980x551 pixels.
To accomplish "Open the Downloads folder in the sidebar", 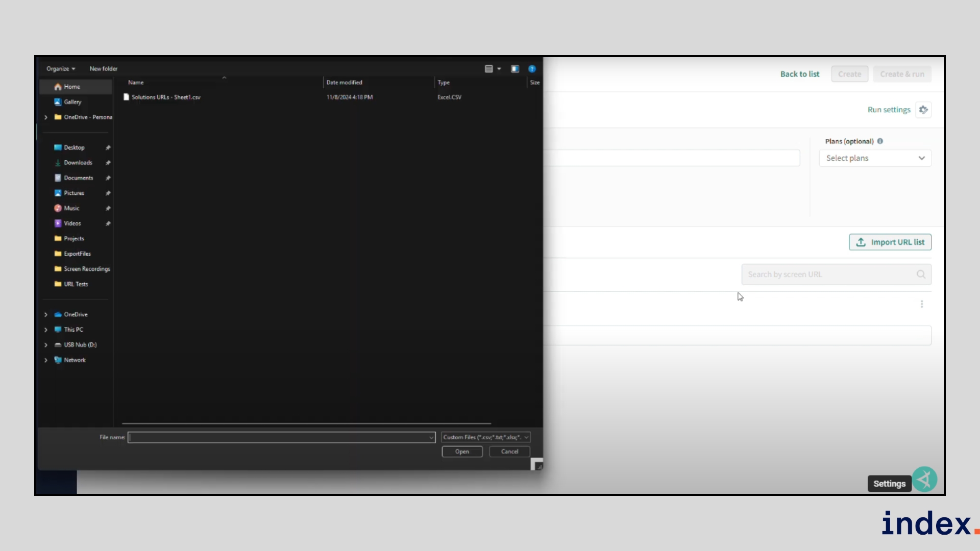I will click(78, 163).
